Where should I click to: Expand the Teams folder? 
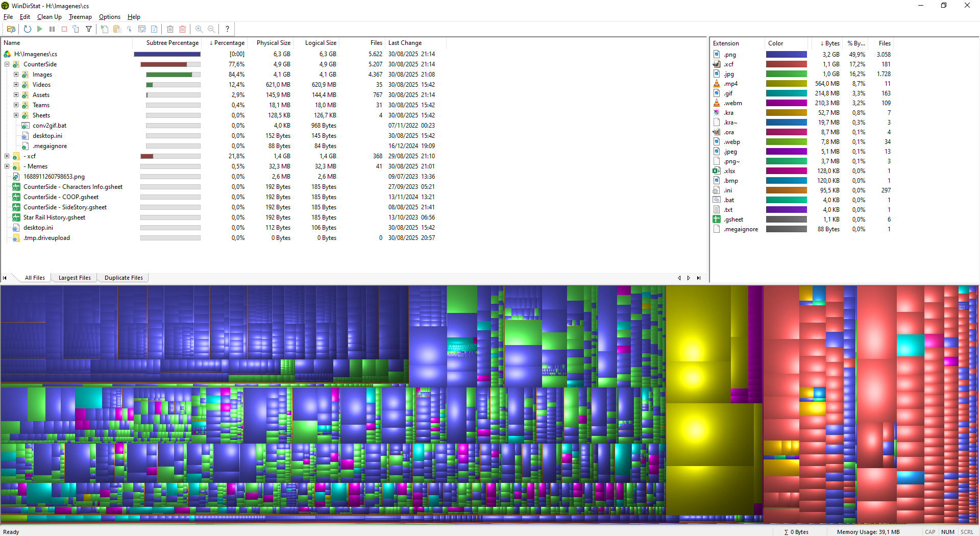16,105
